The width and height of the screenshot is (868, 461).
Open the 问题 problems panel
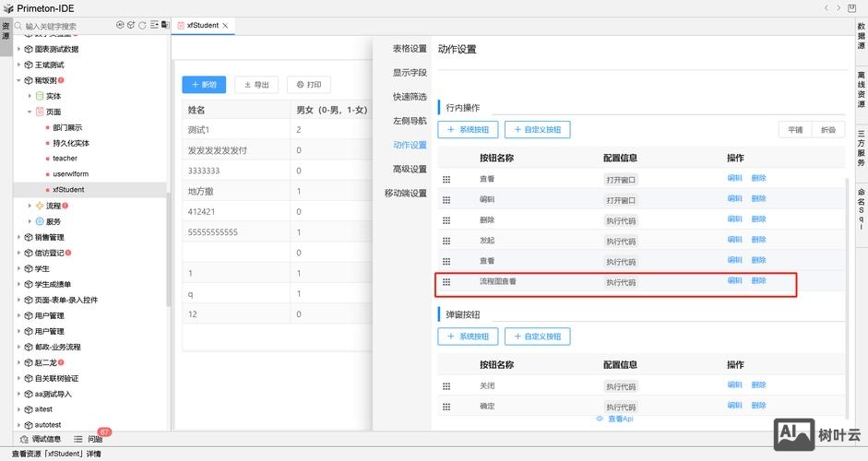coord(95,440)
